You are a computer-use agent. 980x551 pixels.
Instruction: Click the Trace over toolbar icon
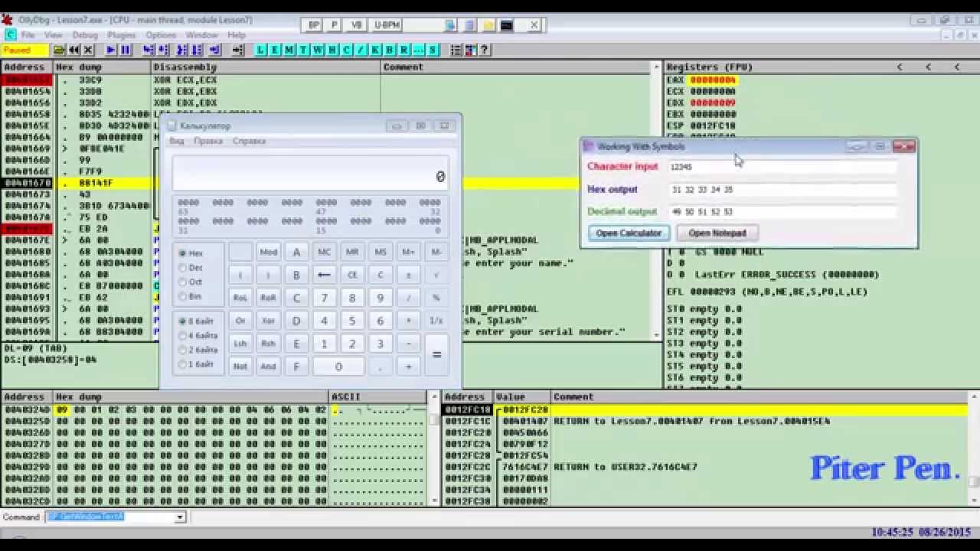[197, 50]
